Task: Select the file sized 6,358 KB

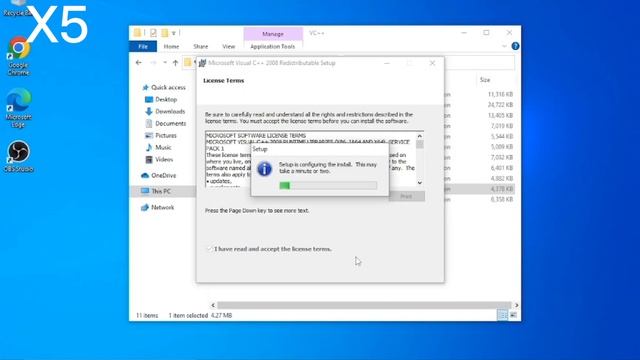Action: [502, 199]
